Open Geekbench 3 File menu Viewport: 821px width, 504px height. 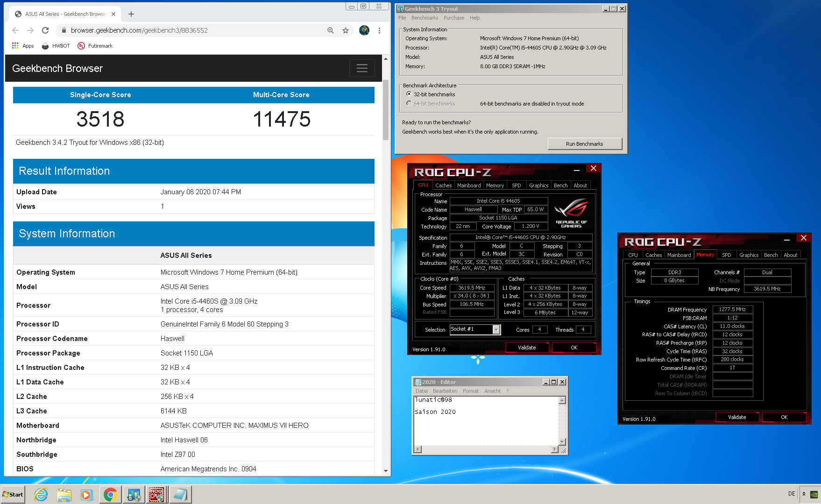[x=402, y=18]
